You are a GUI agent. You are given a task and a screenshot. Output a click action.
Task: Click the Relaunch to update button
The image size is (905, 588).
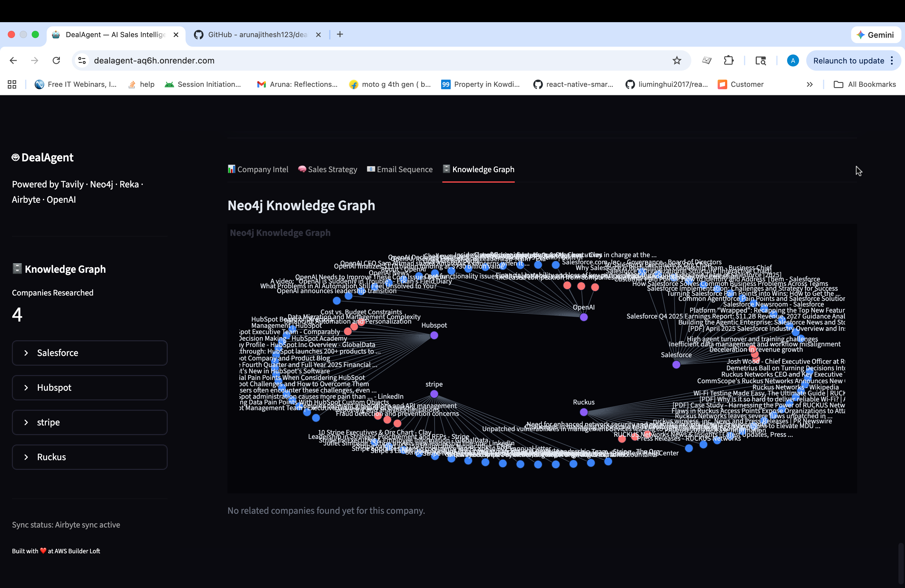tap(848, 61)
